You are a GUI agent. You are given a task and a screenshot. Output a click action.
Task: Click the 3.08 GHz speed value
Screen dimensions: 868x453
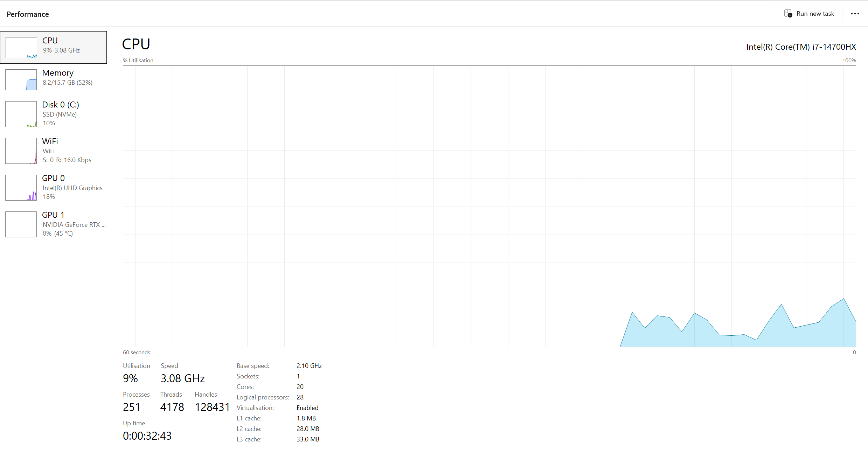click(182, 378)
